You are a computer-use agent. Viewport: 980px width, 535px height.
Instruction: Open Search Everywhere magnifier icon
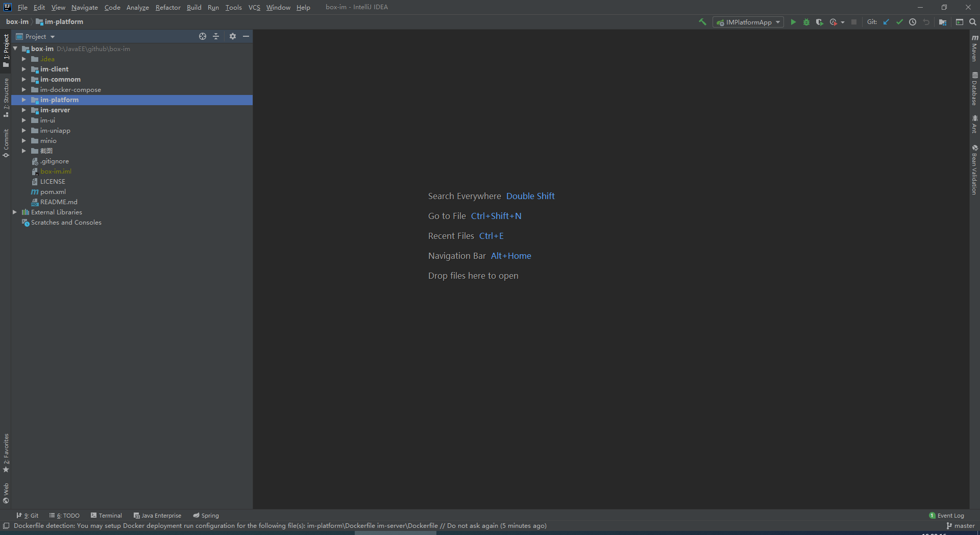coord(973,22)
